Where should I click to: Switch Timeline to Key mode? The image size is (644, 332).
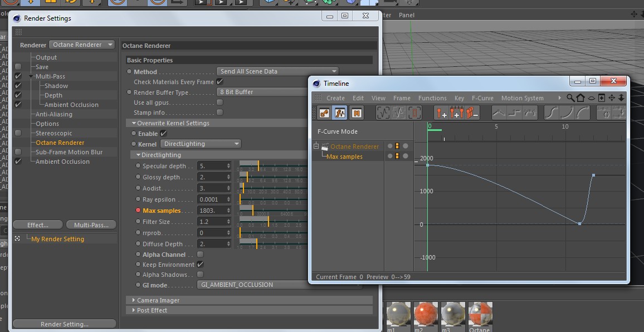(324, 113)
